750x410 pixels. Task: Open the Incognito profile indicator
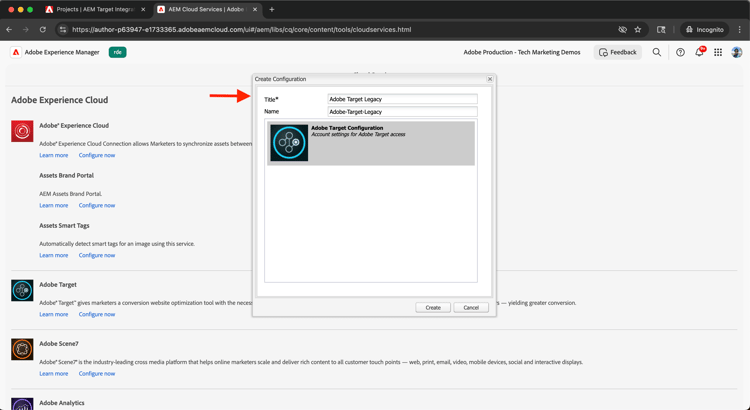(705, 30)
